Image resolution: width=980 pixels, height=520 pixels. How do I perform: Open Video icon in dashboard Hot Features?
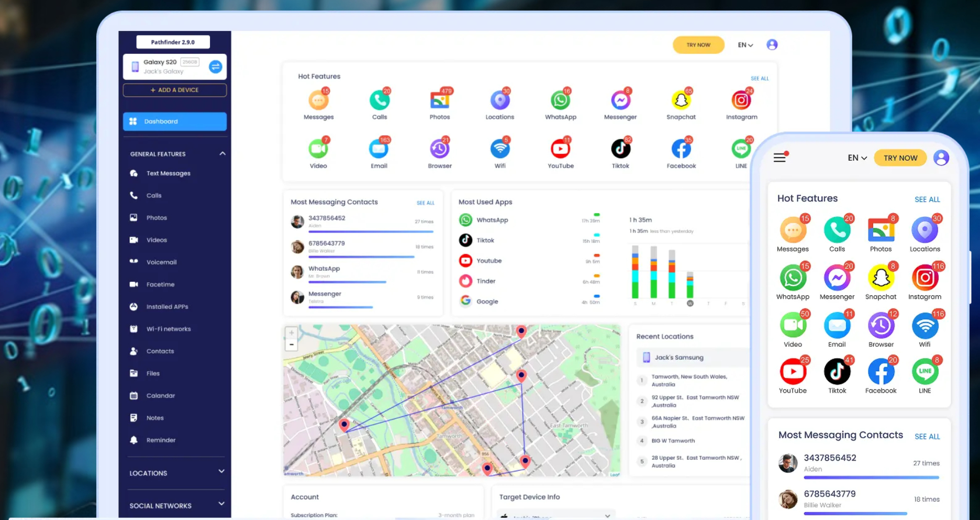(x=318, y=149)
